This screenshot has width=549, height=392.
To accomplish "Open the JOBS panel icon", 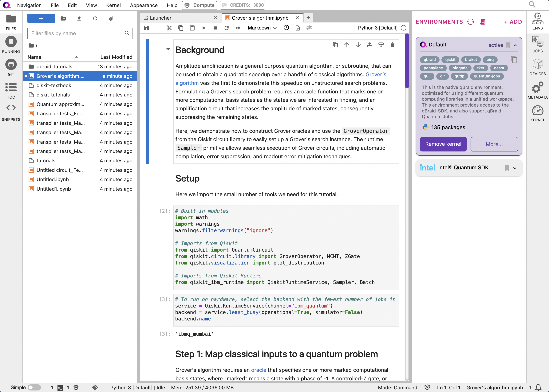I will tap(537, 44).
